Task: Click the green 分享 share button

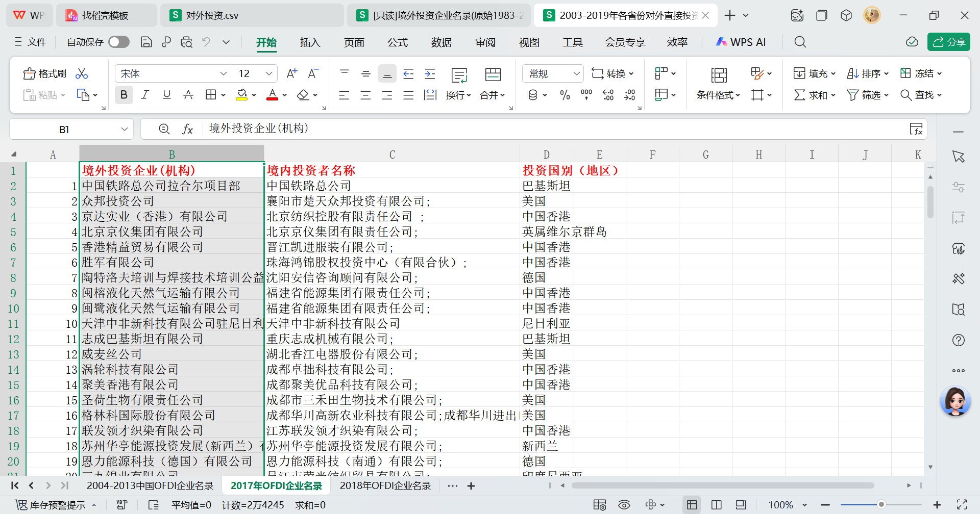Action: (x=949, y=42)
